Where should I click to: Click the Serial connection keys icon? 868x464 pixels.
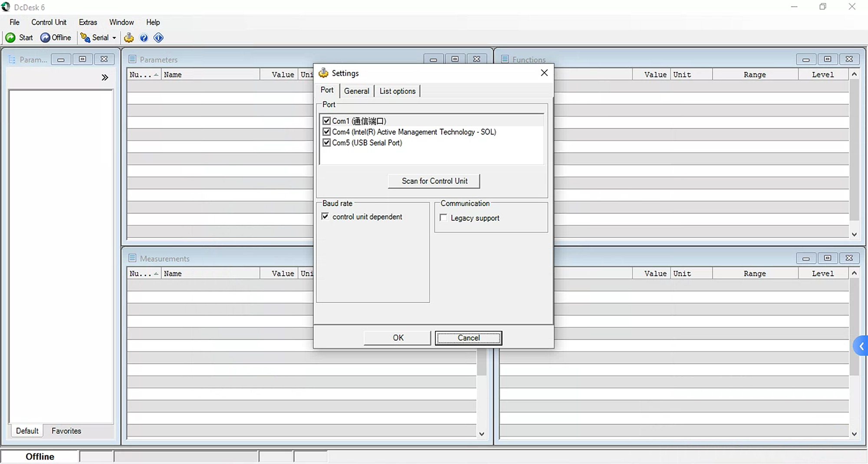[x=85, y=38]
